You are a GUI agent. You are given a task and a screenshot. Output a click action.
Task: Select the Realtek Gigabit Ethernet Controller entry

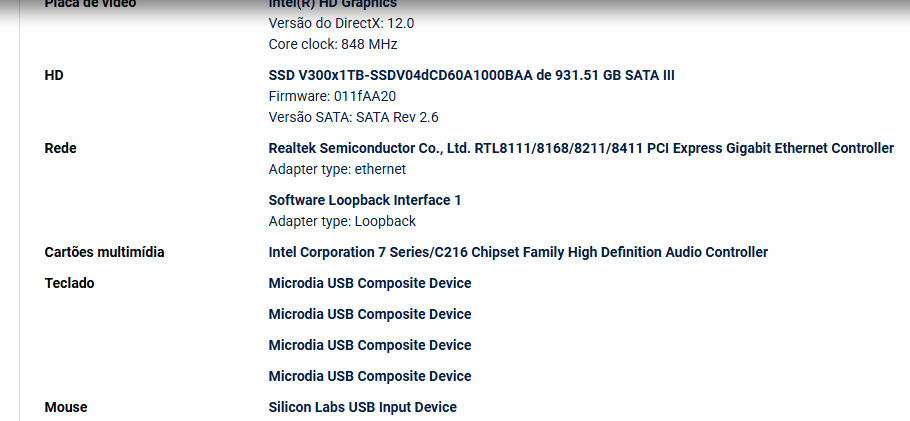point(581,148)
